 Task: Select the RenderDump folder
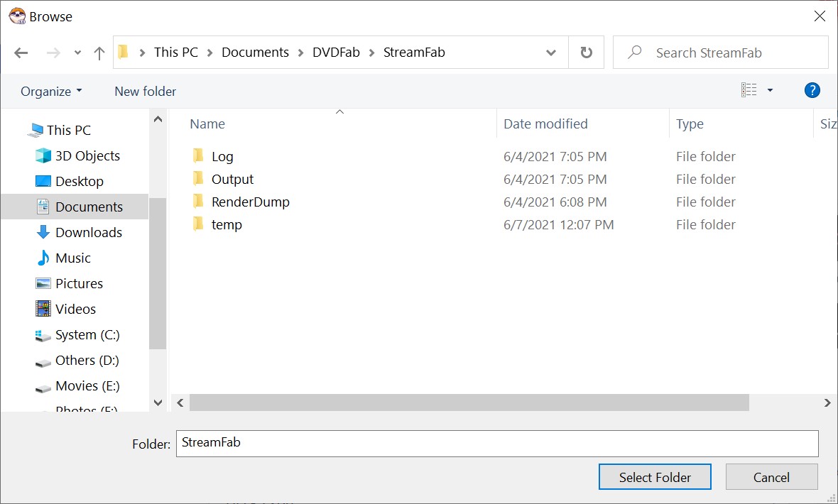(250, 202)
